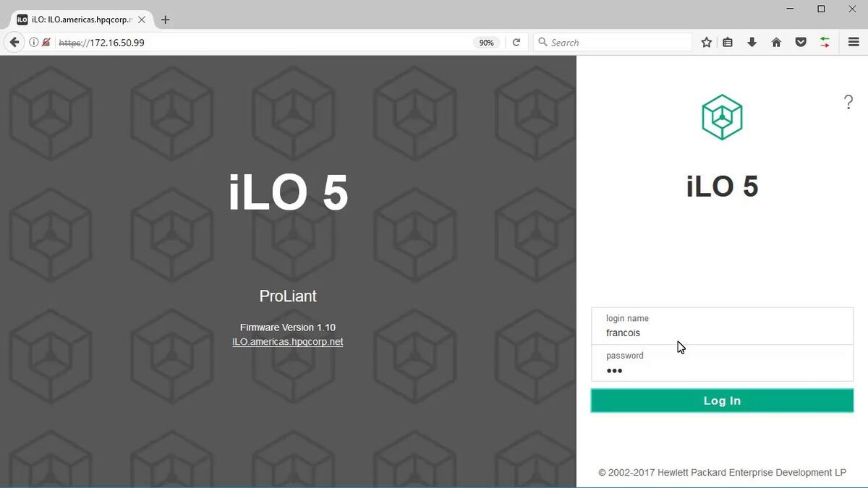The height and width of the screenshot is (488, 868).
Task: Click the green HPE cube logo
Action: [722, 117]
